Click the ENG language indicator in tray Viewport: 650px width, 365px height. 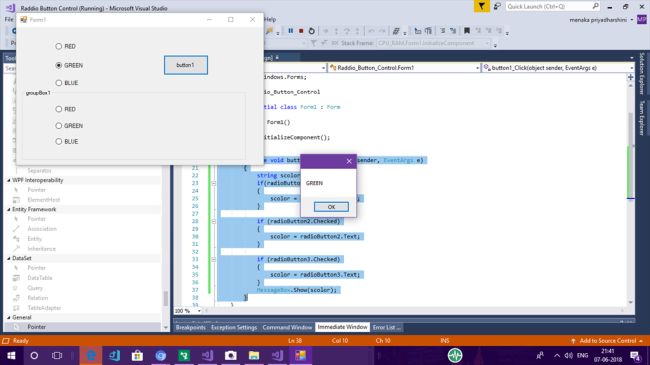coord(582,355)
